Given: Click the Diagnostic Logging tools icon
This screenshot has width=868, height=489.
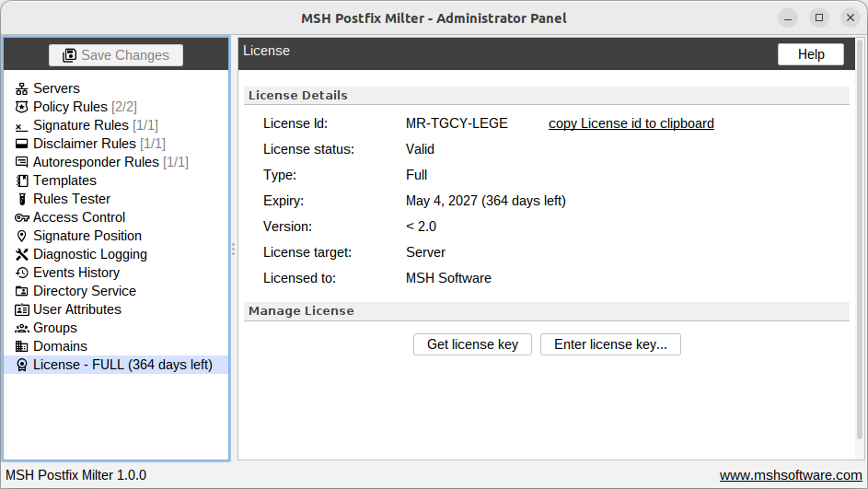Looking at the screenshot, I should click(21, 254).
